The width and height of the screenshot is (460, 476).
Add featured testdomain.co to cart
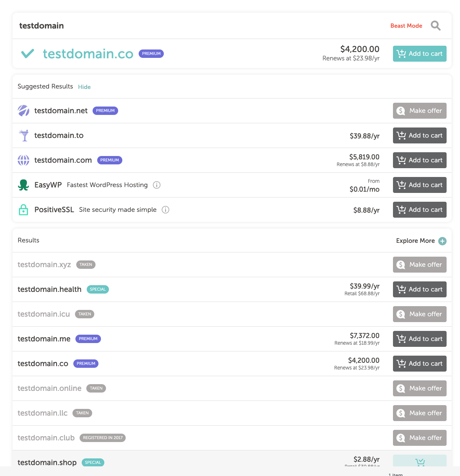tap(420, 54)
